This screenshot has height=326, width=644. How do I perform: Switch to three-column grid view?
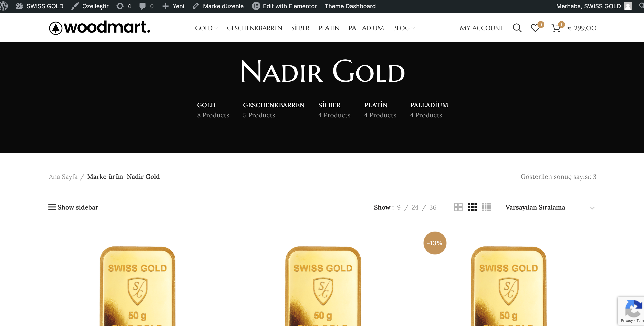(472, 207)
